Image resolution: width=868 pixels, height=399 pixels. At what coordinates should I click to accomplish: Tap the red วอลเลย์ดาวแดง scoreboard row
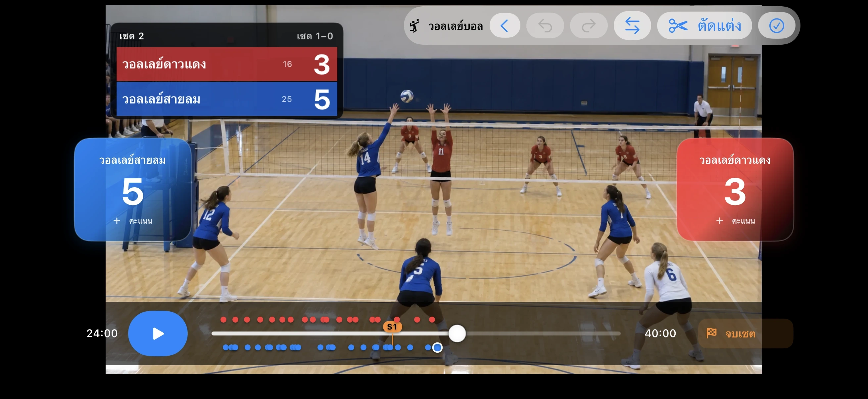[x=227, y=64]
